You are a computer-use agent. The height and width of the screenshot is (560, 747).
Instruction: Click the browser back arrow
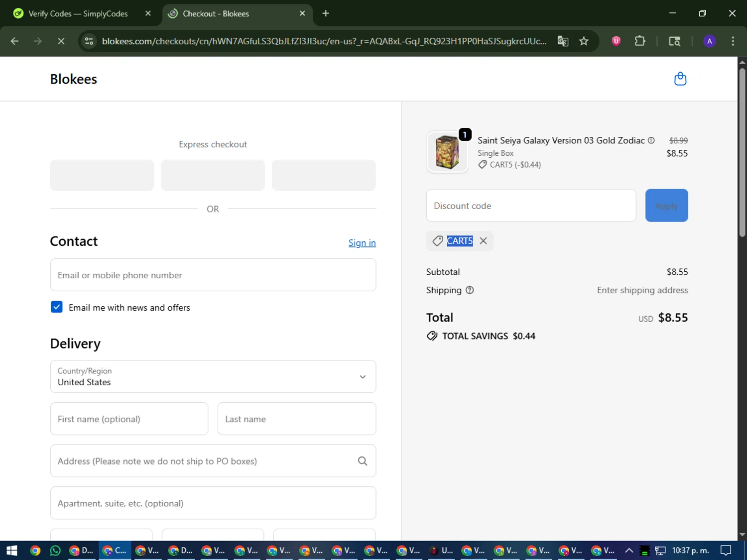pyautogui.click(x=14, y=41)
